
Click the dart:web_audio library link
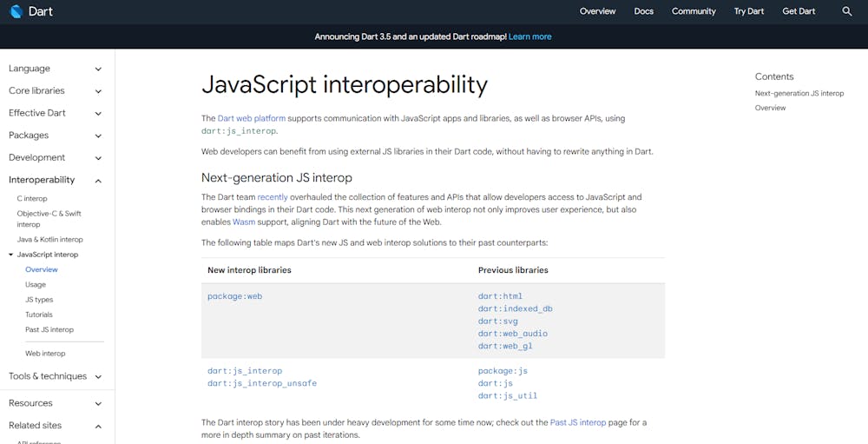512,334
